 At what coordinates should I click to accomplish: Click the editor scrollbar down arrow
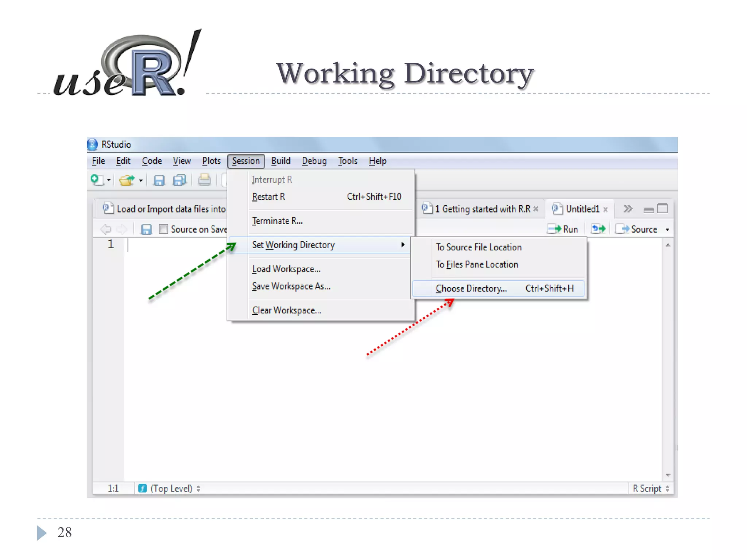[x=668, y=475]
